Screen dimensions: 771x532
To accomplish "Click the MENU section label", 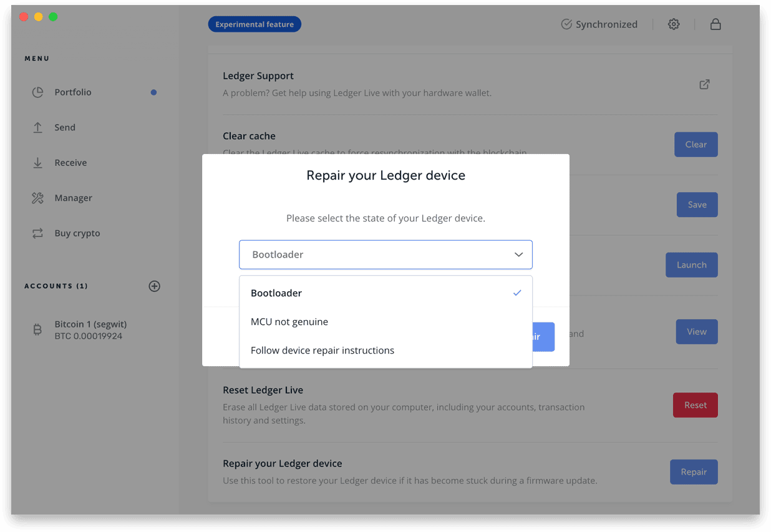I will 37,59.
